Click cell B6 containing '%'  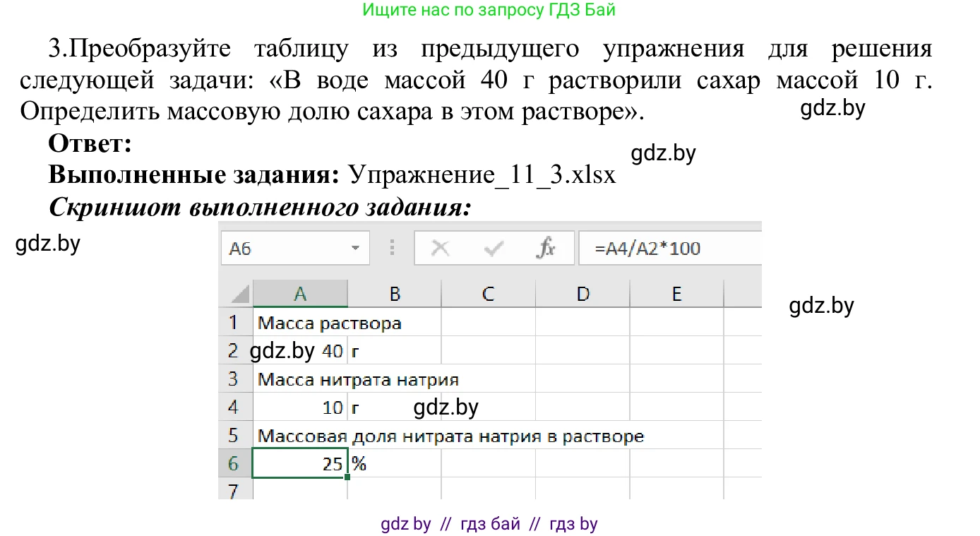395,463
